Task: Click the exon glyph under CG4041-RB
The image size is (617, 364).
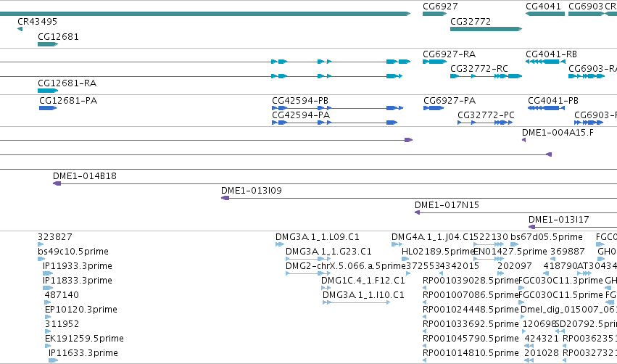Action: 545,62
